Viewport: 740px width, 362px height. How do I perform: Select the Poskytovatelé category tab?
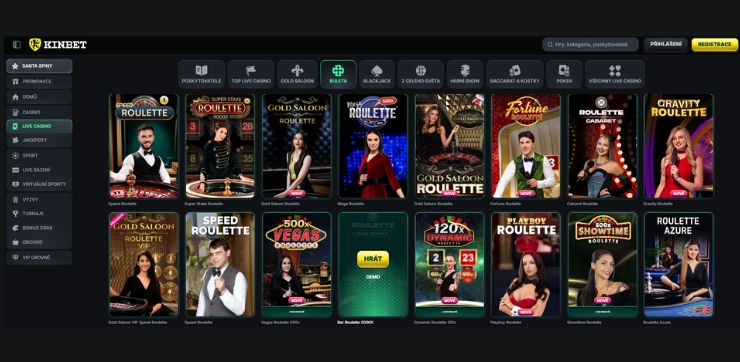coord(202,75)
